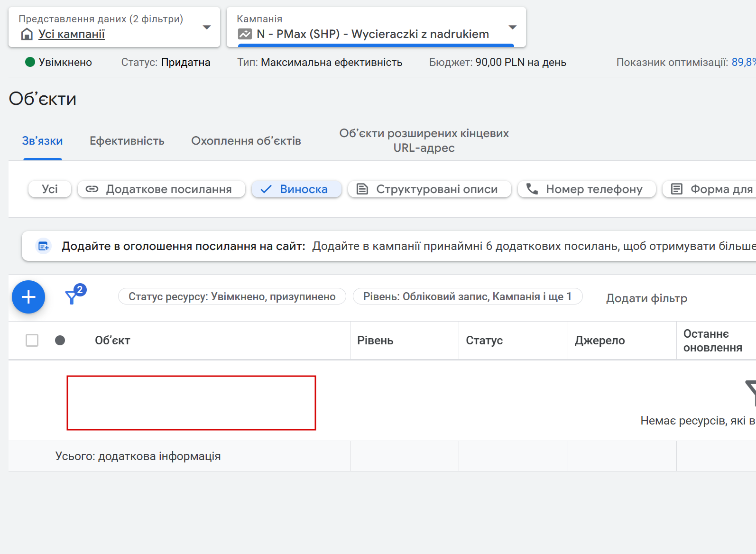The width and height of the screenshot is (756, 554).
Task: Switch to the Ефективність tab
Action: point(127,141)
